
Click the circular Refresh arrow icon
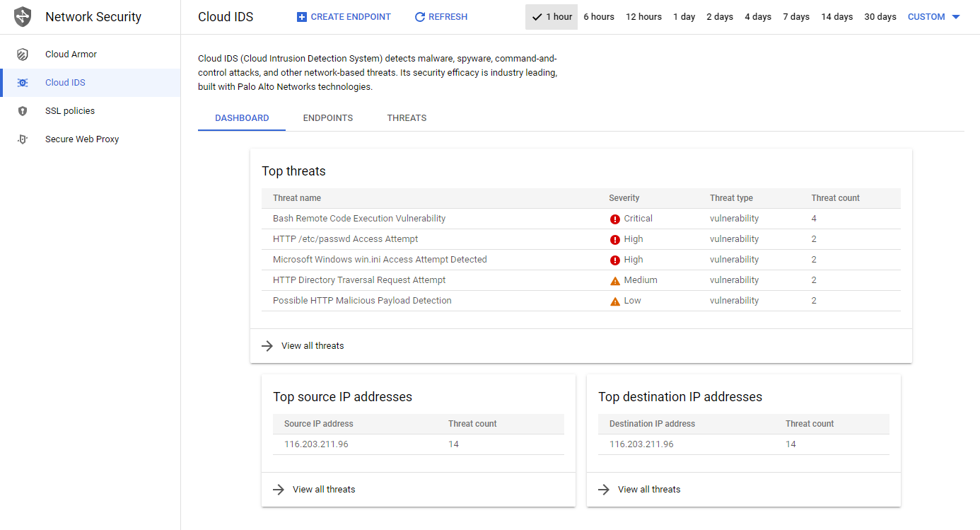tap(420, 17)
